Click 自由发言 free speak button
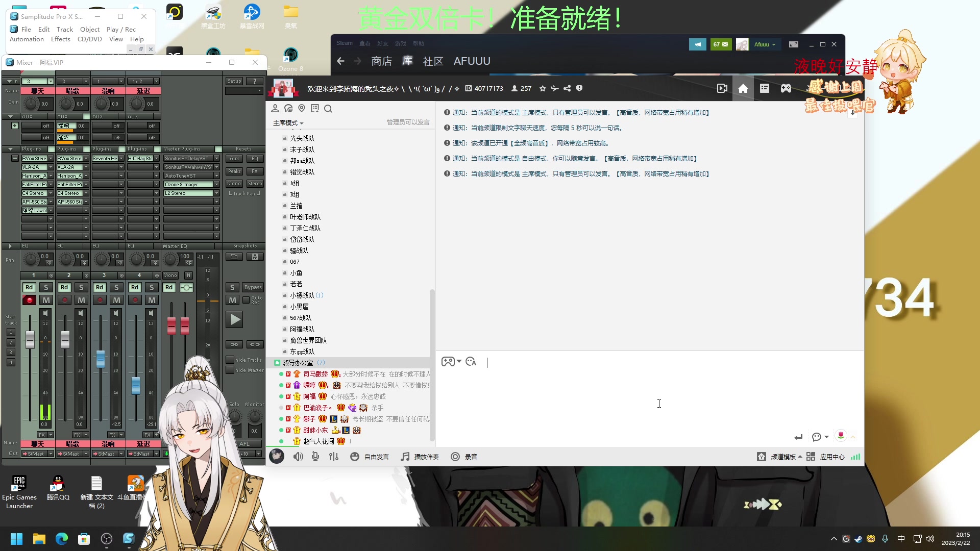Image resolution: width=980 pixels, height=551 pixels. pyautogui.click(x=370, y=457)
